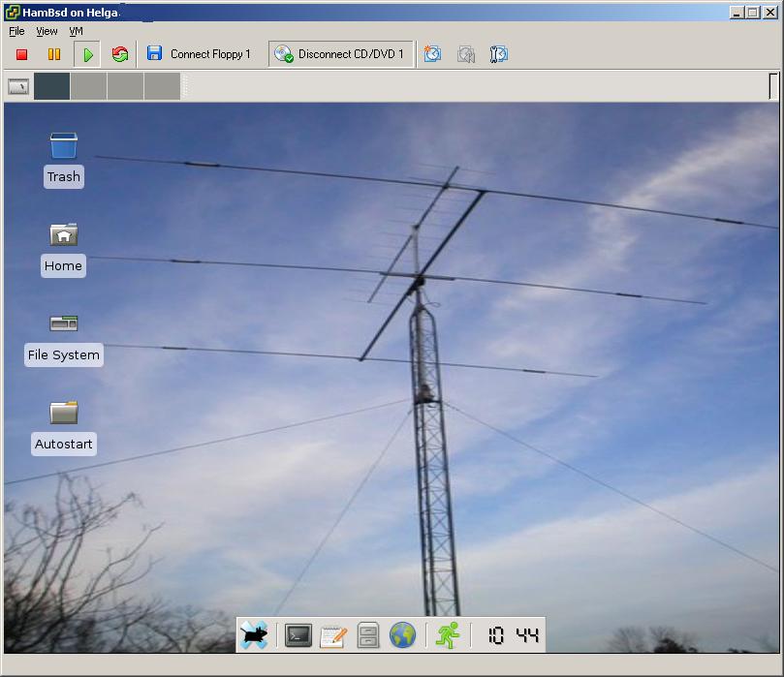Revert to the previous snapshot
This screenshot has width=784, height=677.
466,54
